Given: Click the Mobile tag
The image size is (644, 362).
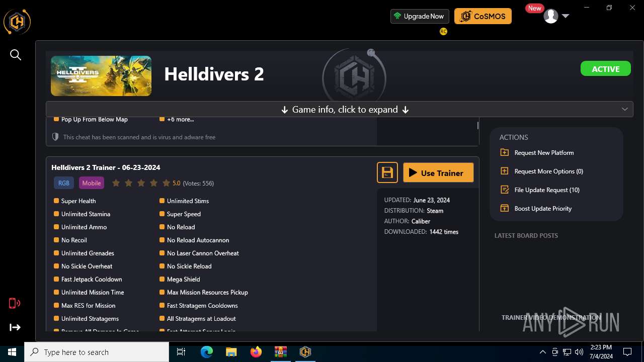Looking at the screenshot, I should pyautogui.click(x=92, y=183).
